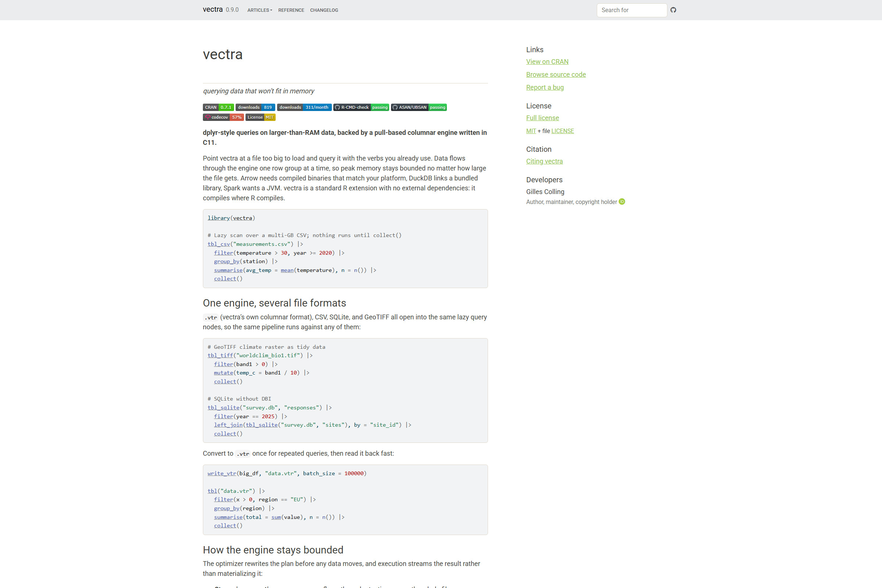Open the License MIT badge
This screenshot has height=588, width=882.
[x=261, y=117]
